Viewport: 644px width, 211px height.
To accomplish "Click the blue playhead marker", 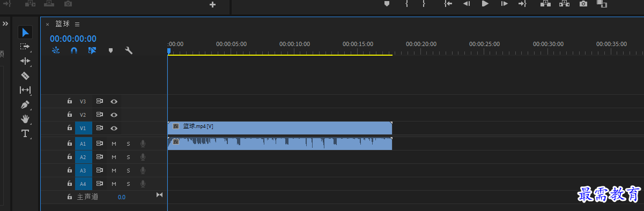I will tap(168, 51).
